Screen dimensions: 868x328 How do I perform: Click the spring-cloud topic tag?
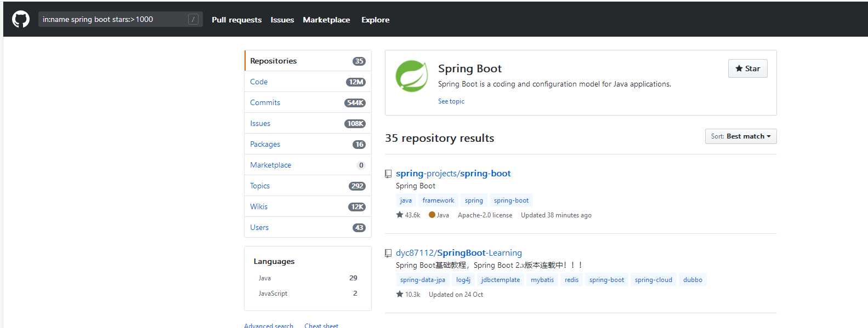[x=654, y=280]
